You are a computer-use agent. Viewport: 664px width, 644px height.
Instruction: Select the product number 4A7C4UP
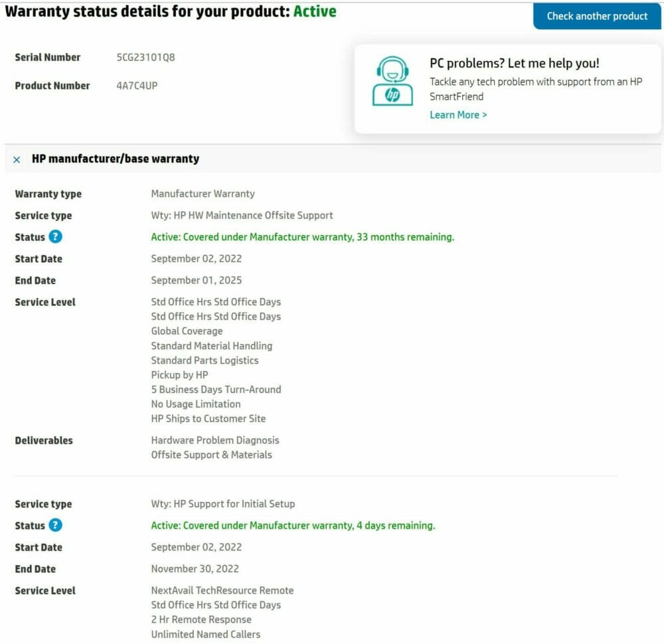point(137,86)
